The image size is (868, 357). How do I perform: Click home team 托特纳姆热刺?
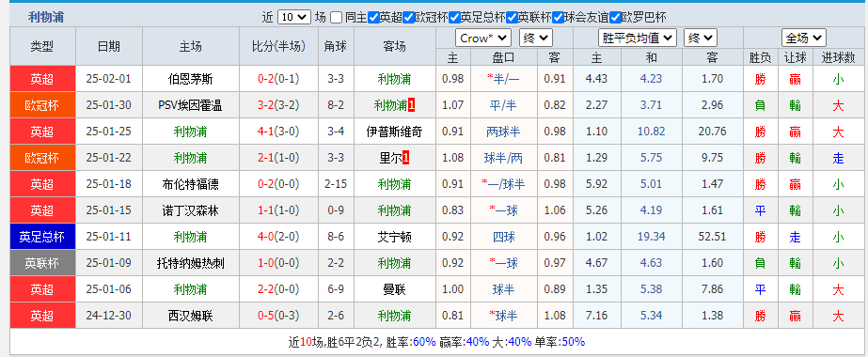pyautogui.click(x=190, y=264)
